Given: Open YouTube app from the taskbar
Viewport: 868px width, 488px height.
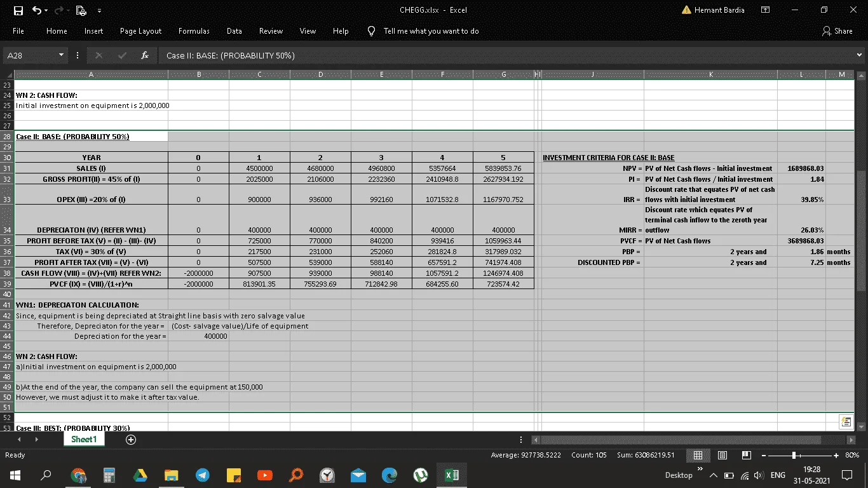Looking at the screenshot, I should click(x=265, y=475).
